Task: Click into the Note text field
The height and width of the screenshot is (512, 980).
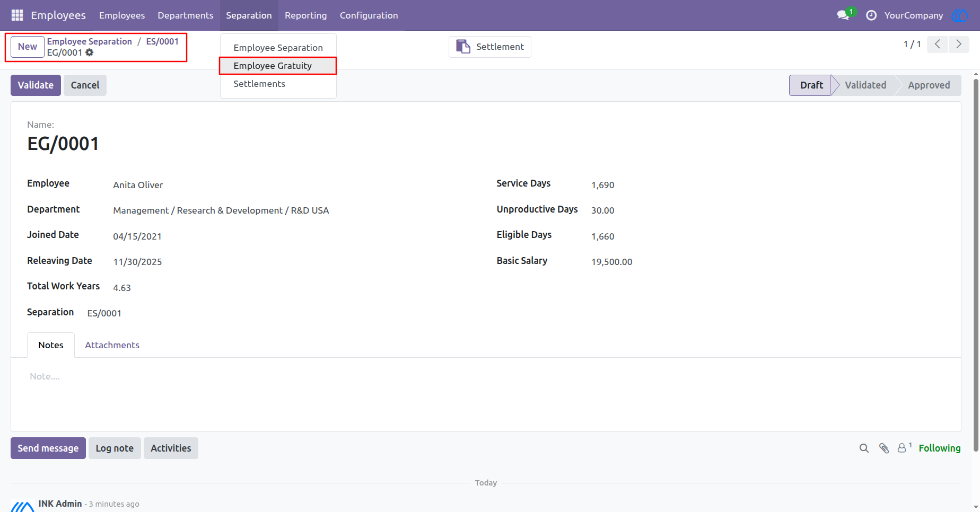Action: (486, 376)
